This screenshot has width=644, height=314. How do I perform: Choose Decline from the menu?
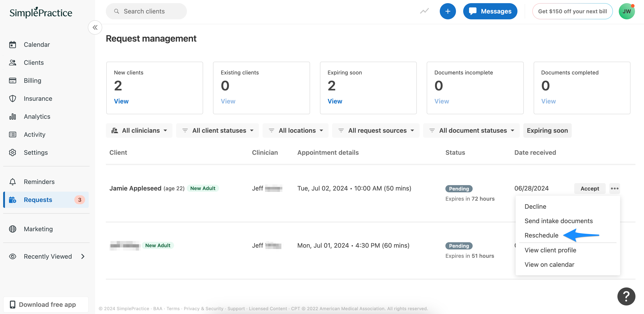point(535,206)
